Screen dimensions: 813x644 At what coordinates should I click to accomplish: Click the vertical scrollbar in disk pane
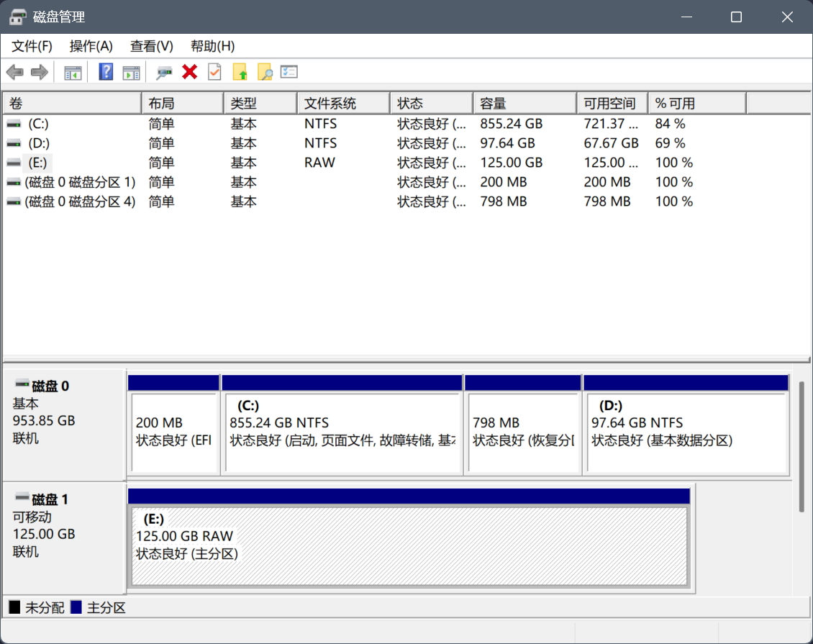(801, 446)
